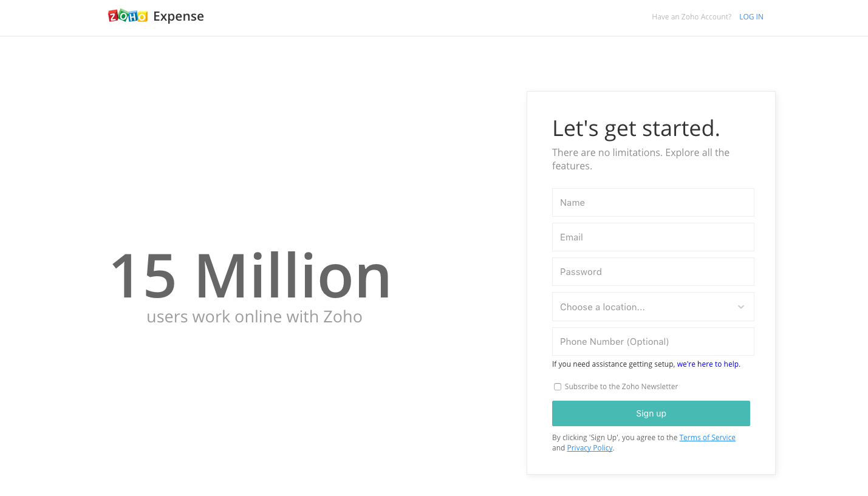Viewport: 868px width, 496px height.
Task: Focus the Email input field
Action: (x=653, y=237)
